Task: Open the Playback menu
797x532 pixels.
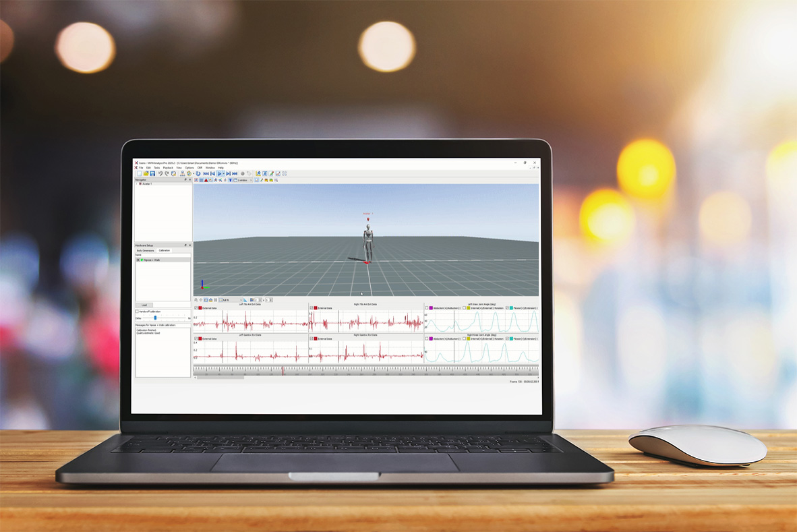Action: click(168, 168)
